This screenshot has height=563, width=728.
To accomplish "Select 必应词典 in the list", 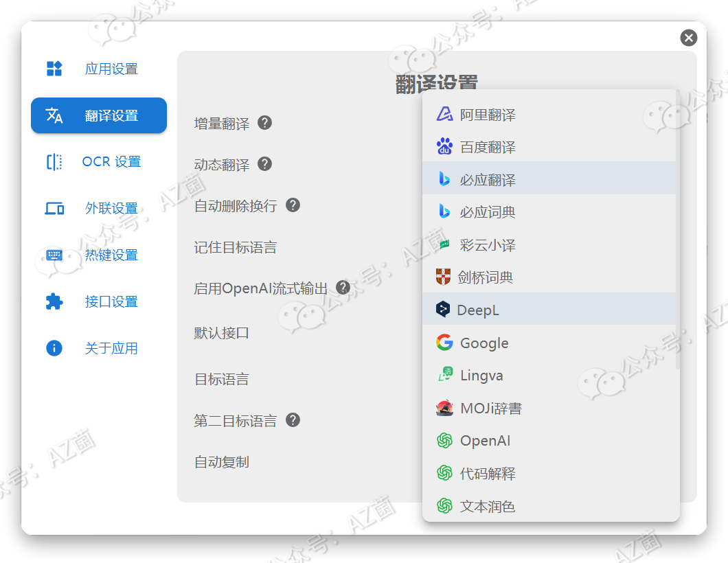I will pyautogui.click(x=549, y=212).
